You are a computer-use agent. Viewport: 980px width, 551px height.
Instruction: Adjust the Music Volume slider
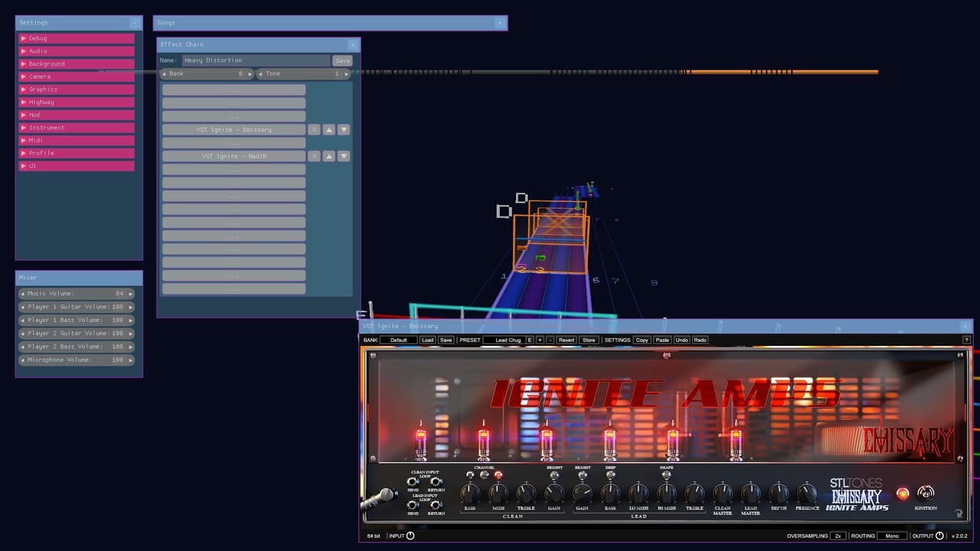point(77,294)
